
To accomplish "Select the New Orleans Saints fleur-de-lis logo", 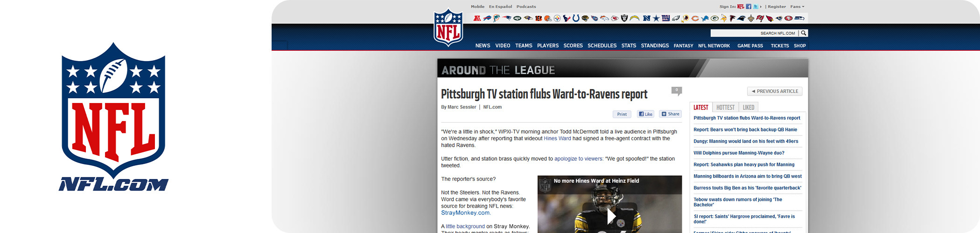I will 751,18.
